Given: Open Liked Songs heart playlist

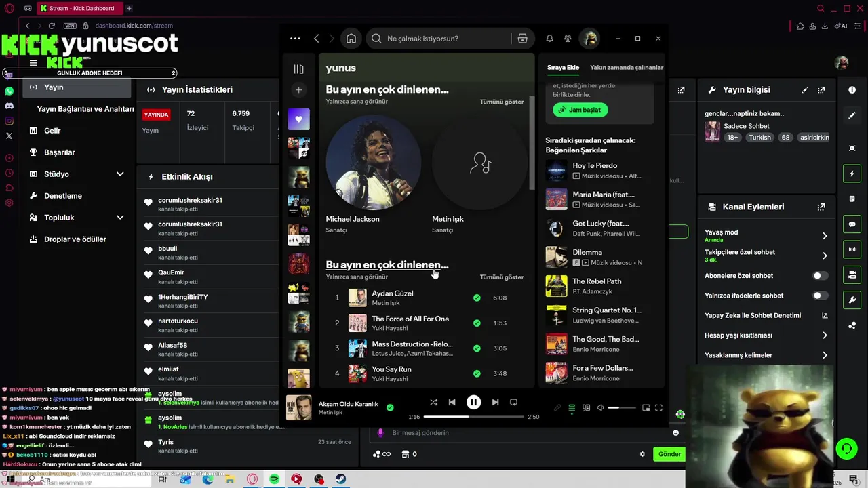Looking at the screenshot, I should point(298,119).
